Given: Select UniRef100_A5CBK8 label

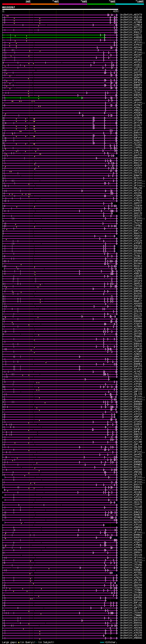Looking at the screenshot, I should pos(131,60).
